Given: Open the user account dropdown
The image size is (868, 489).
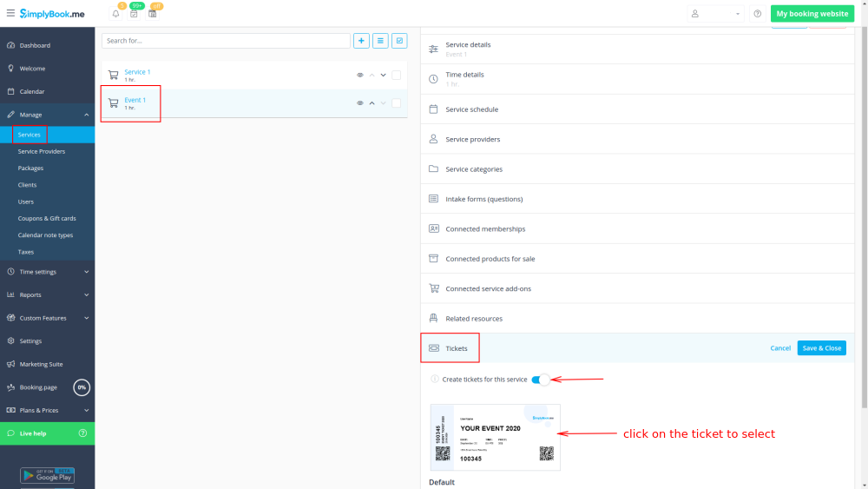Looking at the screenshot, I should tap(715, 14).
